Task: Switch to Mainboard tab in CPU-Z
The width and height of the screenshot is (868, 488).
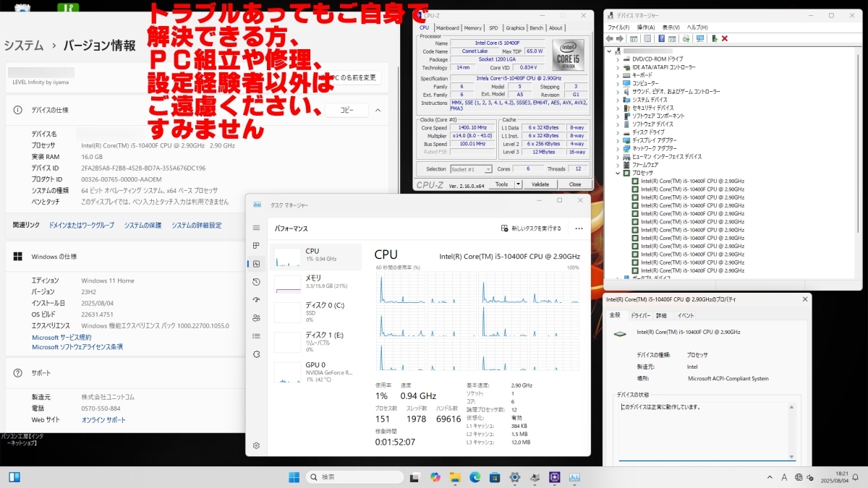Action: [447, 27]
